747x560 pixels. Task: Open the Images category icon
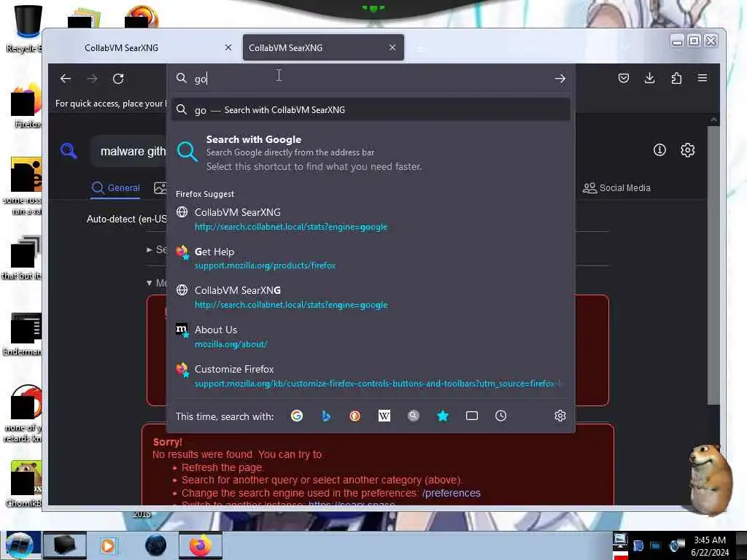(x=160, y=188)
